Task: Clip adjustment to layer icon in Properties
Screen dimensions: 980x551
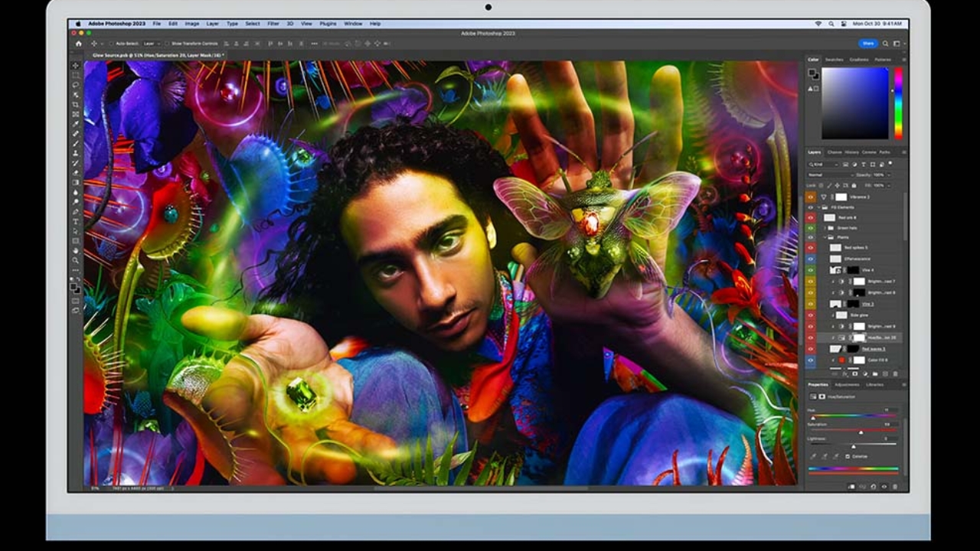Action: point(852,486)
